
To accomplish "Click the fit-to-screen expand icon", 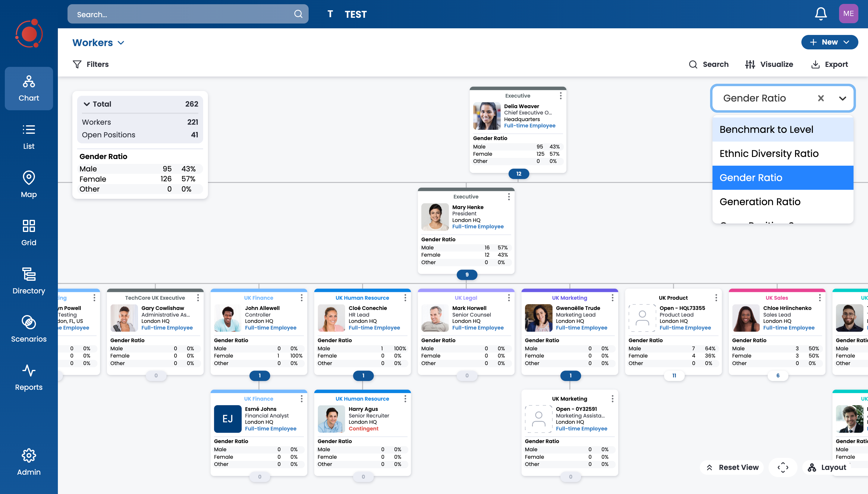I will click(x=783, y=467).
